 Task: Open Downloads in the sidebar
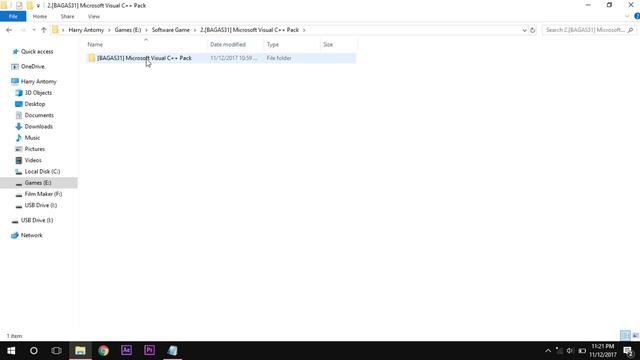click(x=38, y=127)
